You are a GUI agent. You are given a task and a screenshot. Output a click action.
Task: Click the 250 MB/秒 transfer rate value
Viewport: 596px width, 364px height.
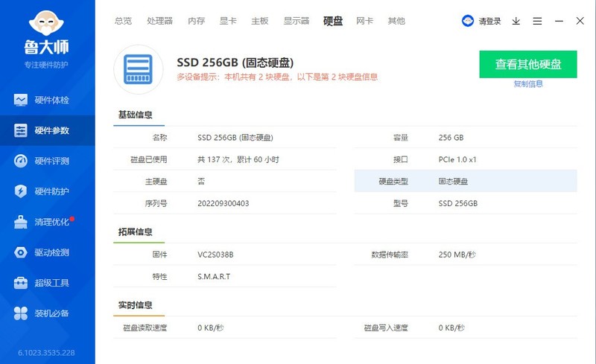[x=457, y=255]
